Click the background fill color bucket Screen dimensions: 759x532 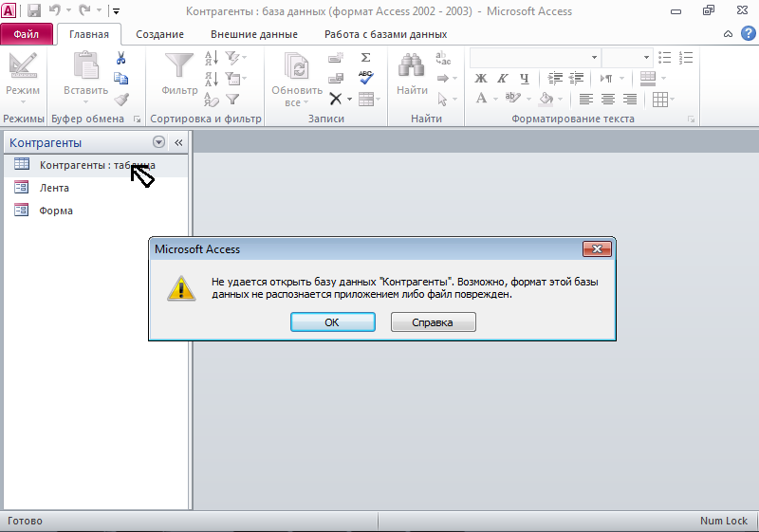pyautogui.click(x=546, y=99)
